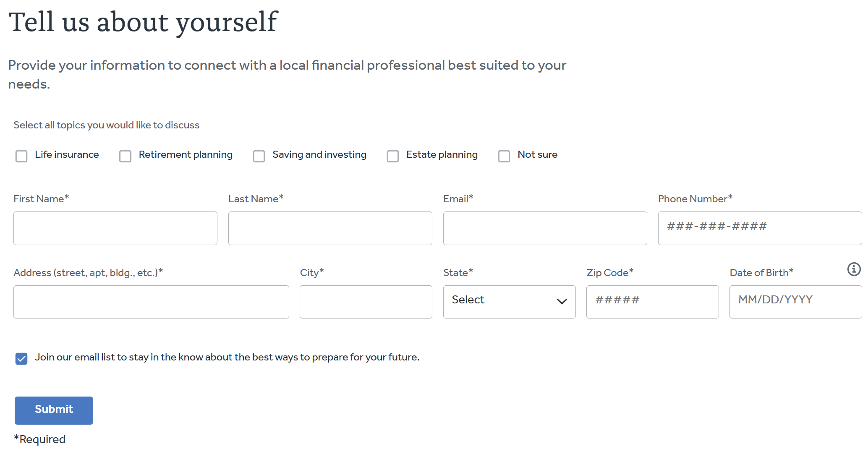Screen dimensions: 868x449
Task: Select the Zip Code input box
Action: 653,302
